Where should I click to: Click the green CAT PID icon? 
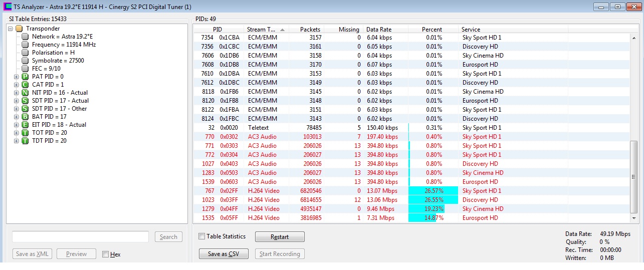click(x=25, y=85)
